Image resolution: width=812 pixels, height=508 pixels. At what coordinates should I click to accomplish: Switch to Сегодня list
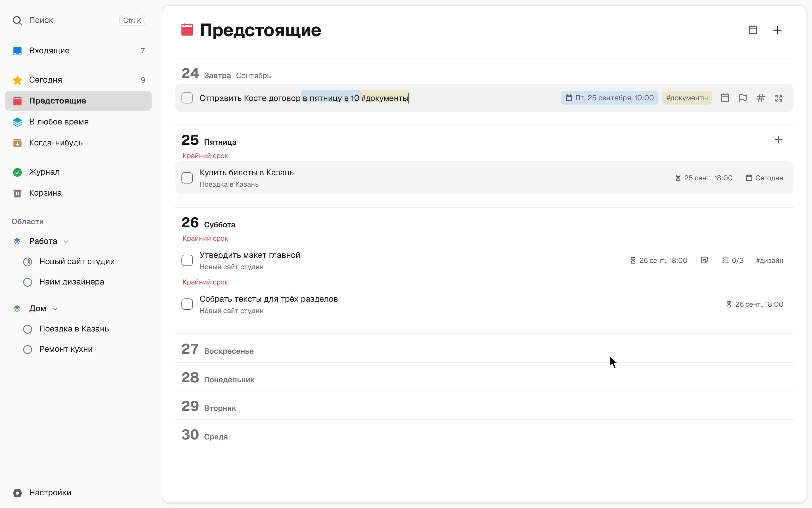pyautogui.click(x=78, y=80)
